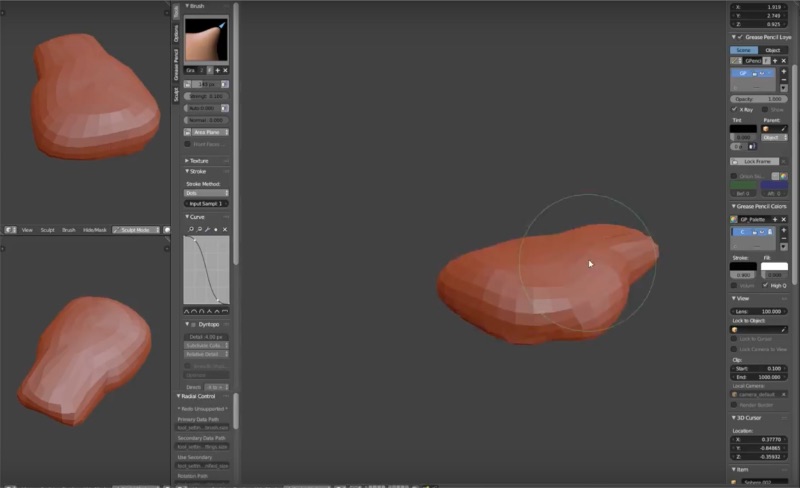
Task: Switch to the Sculpt vertical tab
Action: pyautogui.click(x=177, y=94)
